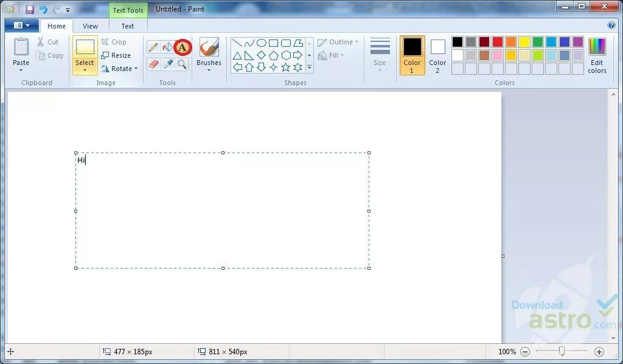Screen dimensions: 623x364
Task: Open the Rotate dropdown
Action: click(119, 68)
